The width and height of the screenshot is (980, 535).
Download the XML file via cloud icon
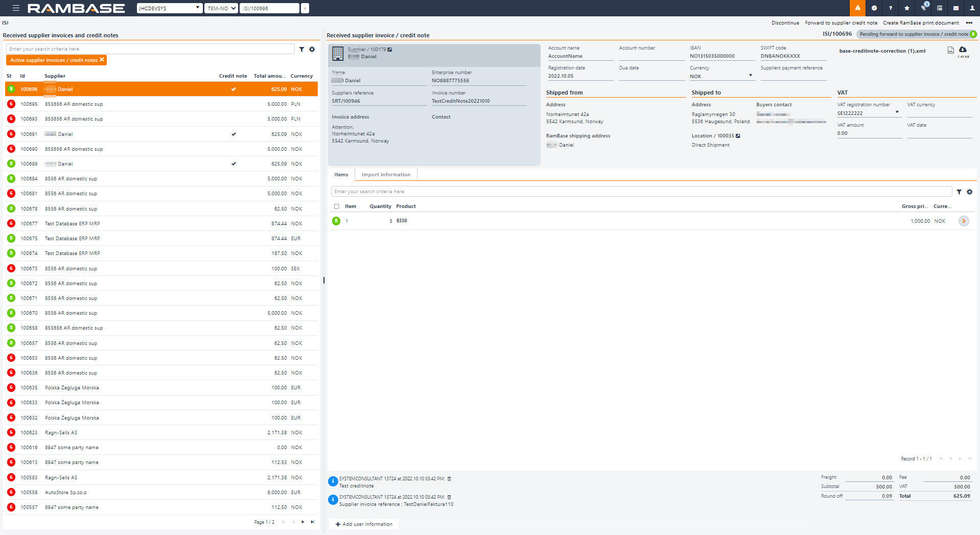tap(963, 50)
